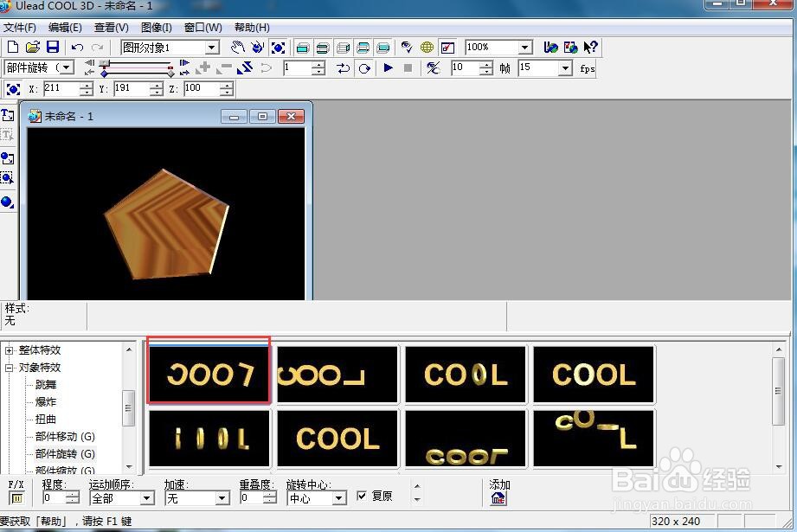The image size is (797, 532).
Task: Select the move object hand tool
Action: 237,48
